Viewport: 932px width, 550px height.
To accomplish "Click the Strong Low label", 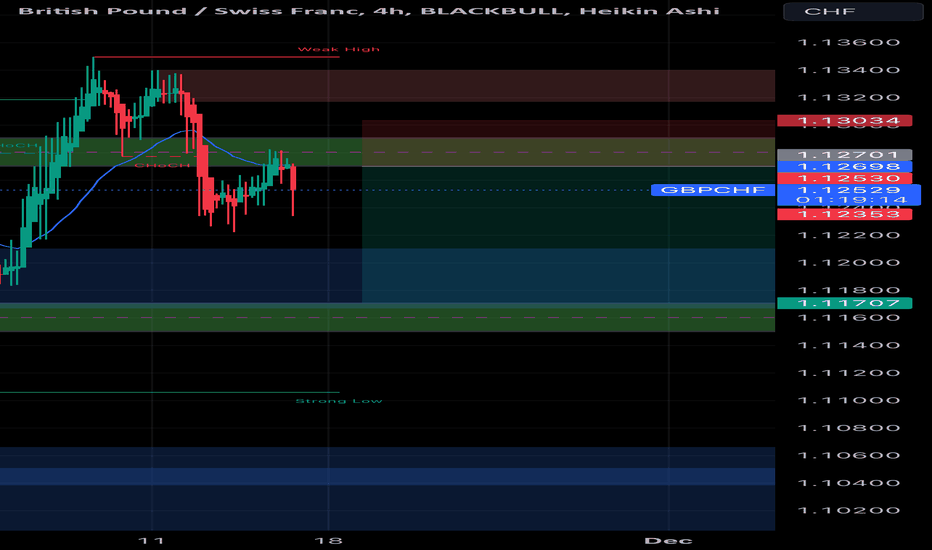I will pos(339,401).
